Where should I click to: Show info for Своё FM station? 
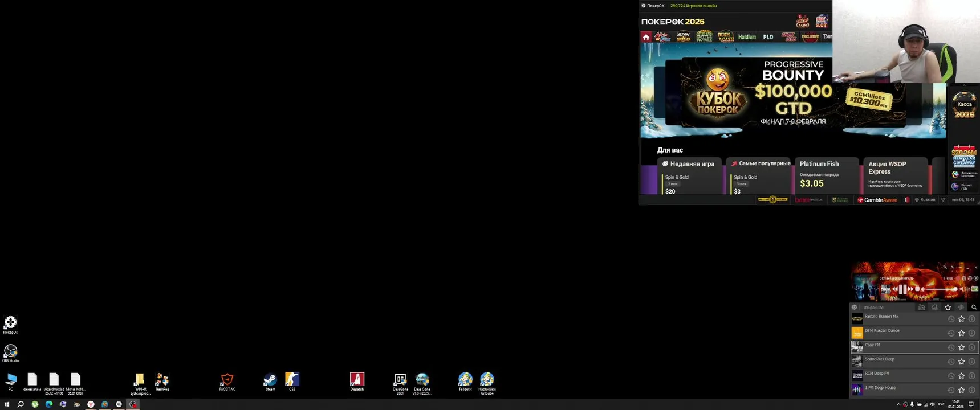[972, 347]
